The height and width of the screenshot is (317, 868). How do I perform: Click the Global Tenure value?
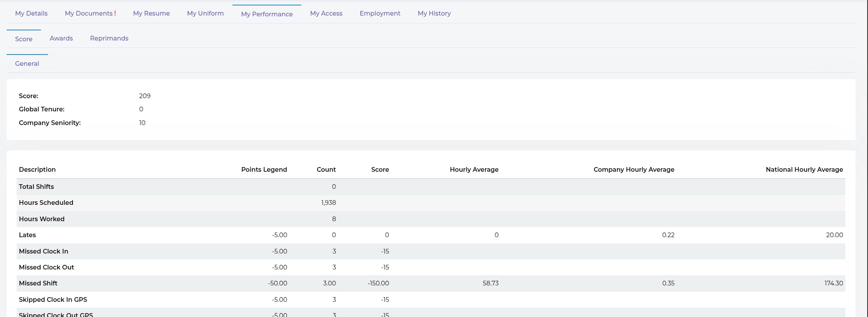point(141,109)
